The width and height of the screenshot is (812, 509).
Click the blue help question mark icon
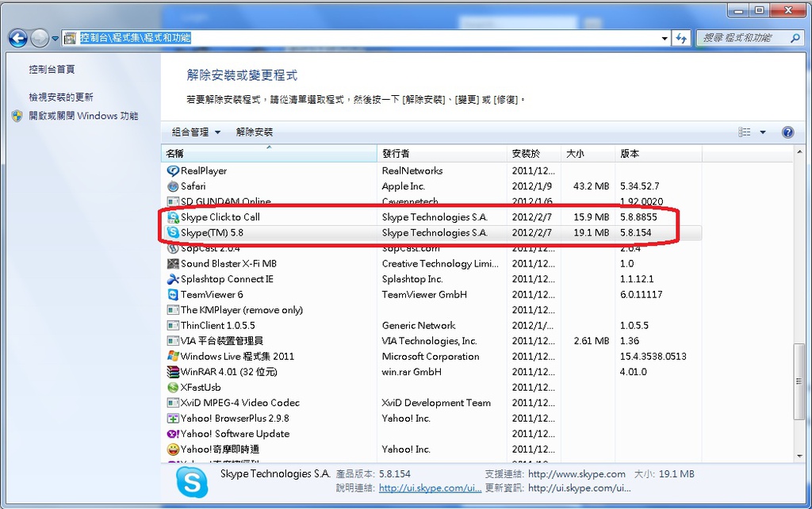(x=787, y=132)
